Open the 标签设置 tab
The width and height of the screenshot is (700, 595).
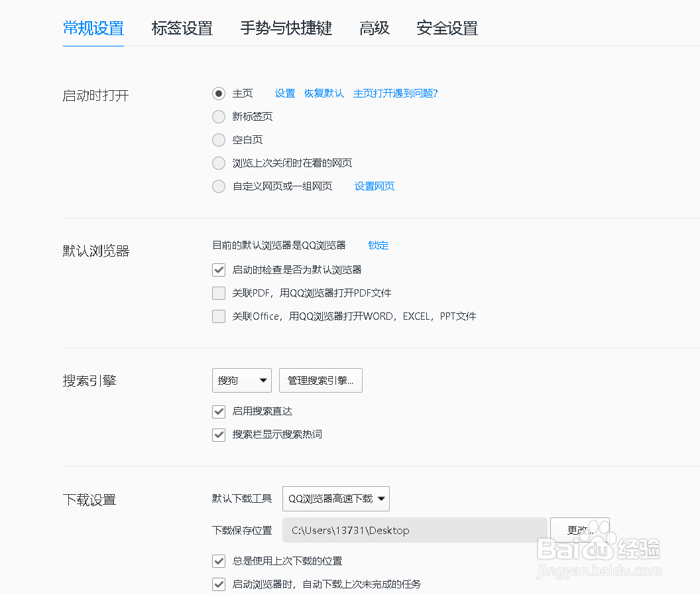[182, 28]
